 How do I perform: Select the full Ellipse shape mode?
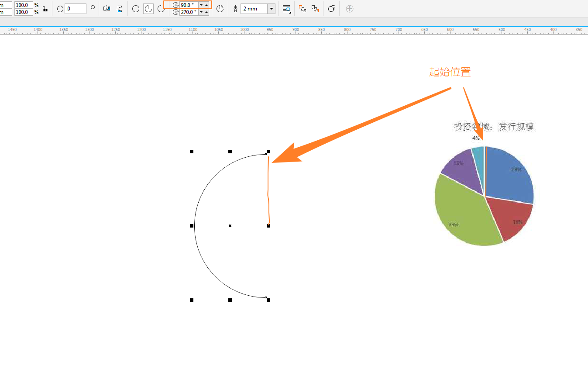[136, 9]
